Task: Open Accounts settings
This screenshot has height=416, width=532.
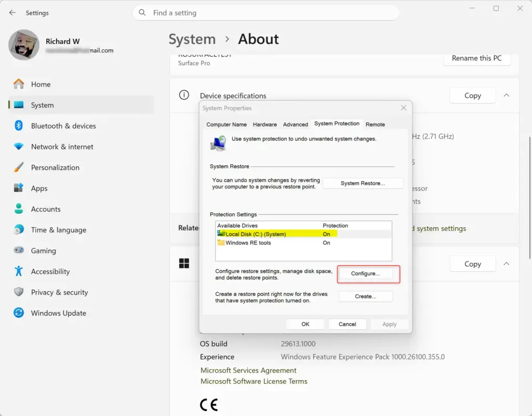Action: pos(46,209)
